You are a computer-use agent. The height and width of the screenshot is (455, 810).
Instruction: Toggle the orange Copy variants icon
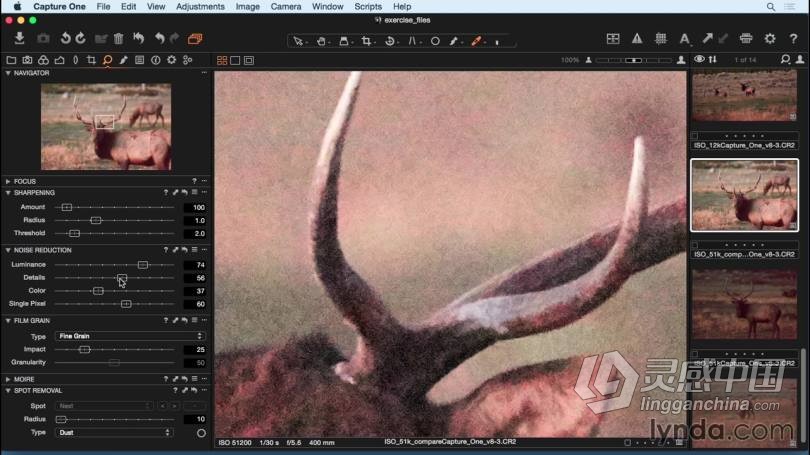tap(195, 39)
